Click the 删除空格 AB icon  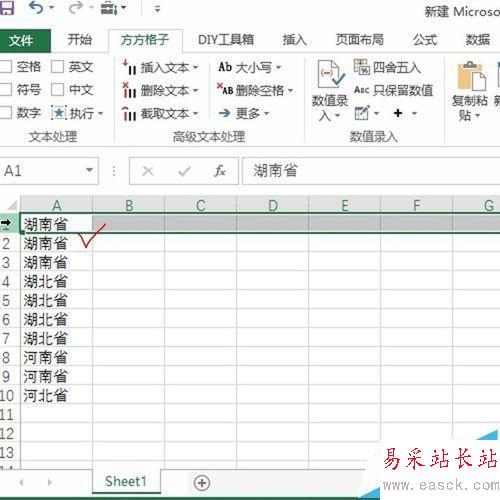pos(225,89)
